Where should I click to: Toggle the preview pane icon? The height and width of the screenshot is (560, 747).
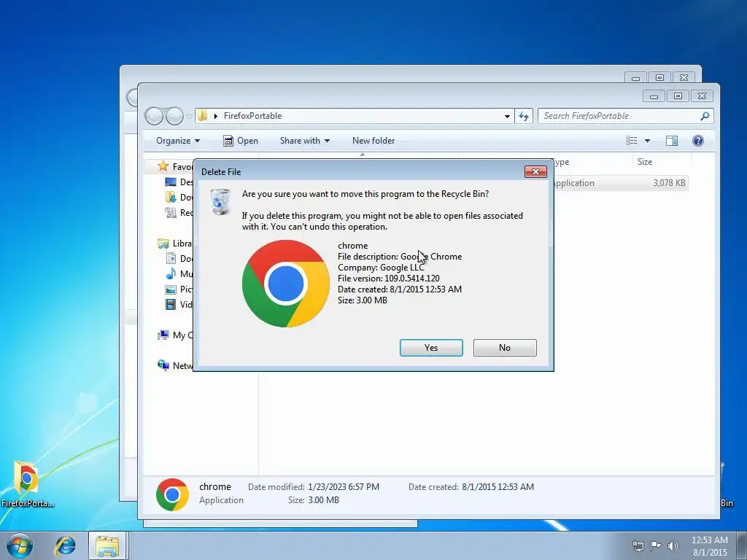point(672,141)
